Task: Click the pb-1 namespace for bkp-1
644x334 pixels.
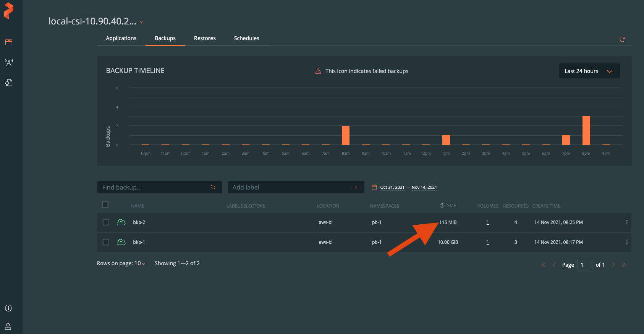Action: click(x=377, y=242)
